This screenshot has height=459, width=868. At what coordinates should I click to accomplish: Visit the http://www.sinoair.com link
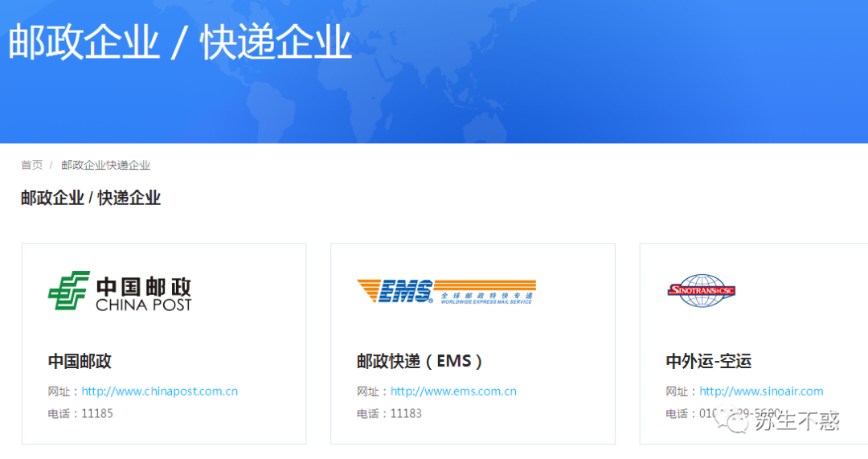click(761, 391)
